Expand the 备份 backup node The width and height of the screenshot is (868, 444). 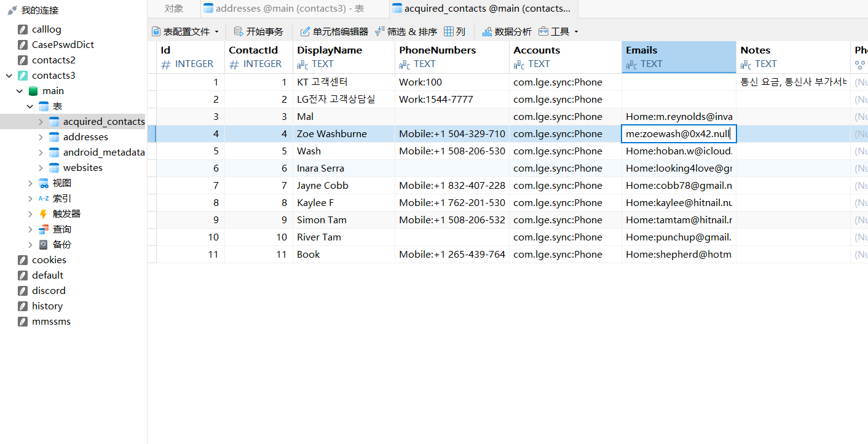[30, 245]
